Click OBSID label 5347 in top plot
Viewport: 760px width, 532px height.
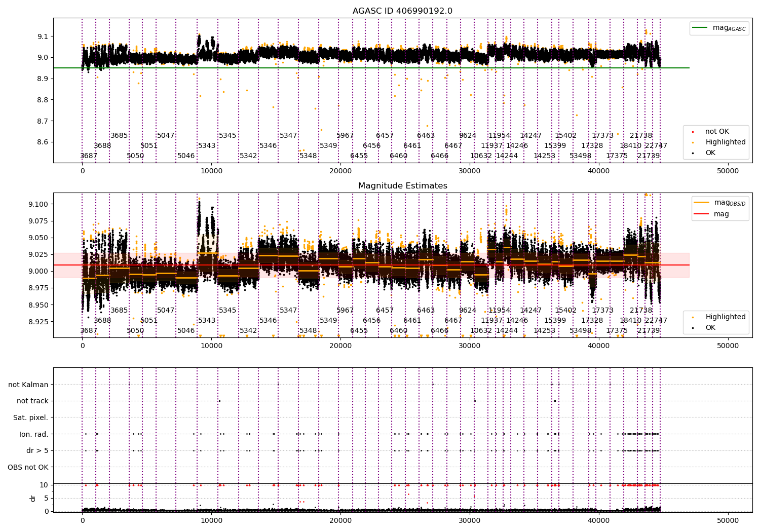click(x=288, y=136)
